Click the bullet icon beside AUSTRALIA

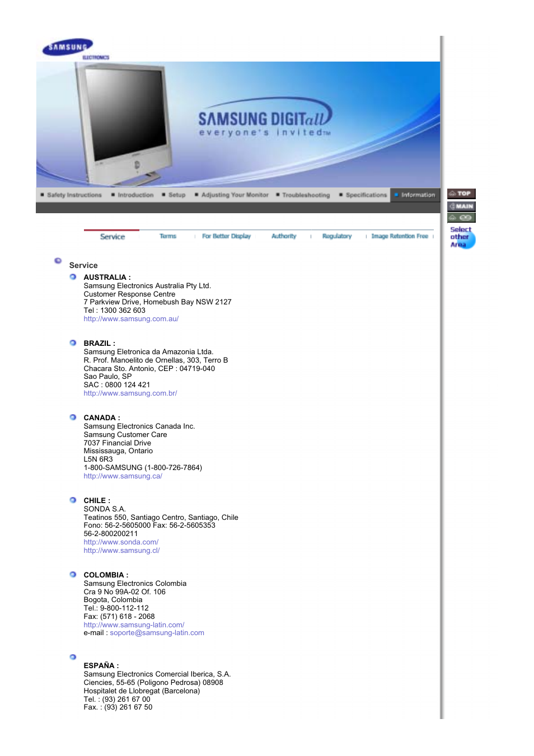tap(73, 276)
